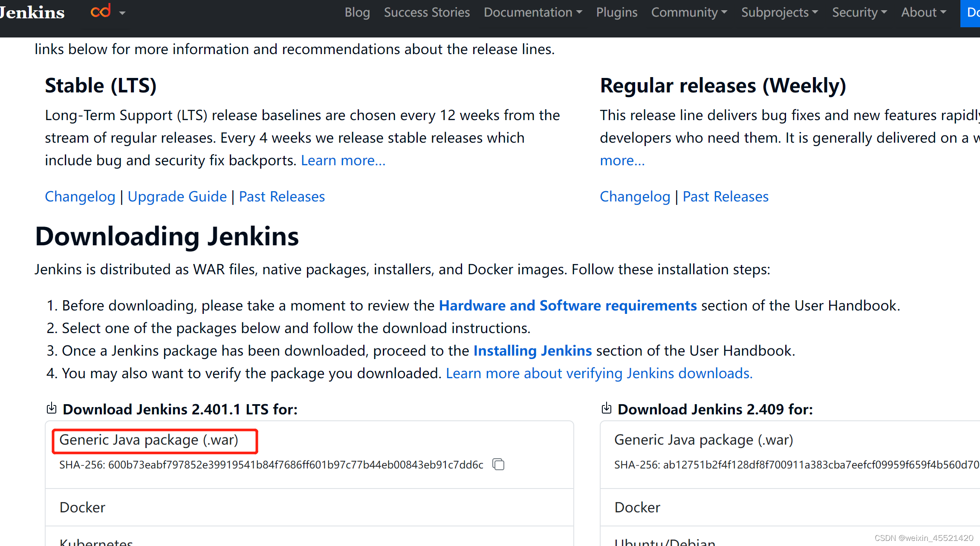Viewport: 980px width, 546px height.
Task: Click the download icon beside Jenkins 2.409
Action: click(x=607, y=408)
